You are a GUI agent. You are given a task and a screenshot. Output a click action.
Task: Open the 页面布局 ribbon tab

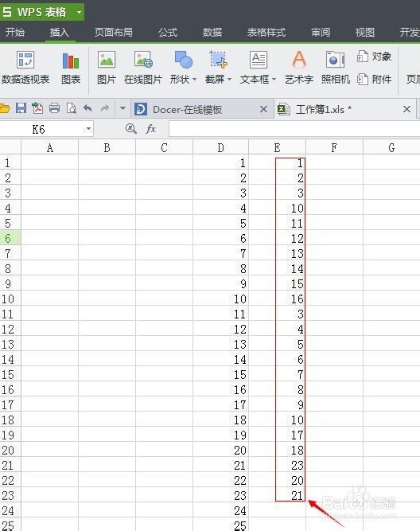click(114, 33)
